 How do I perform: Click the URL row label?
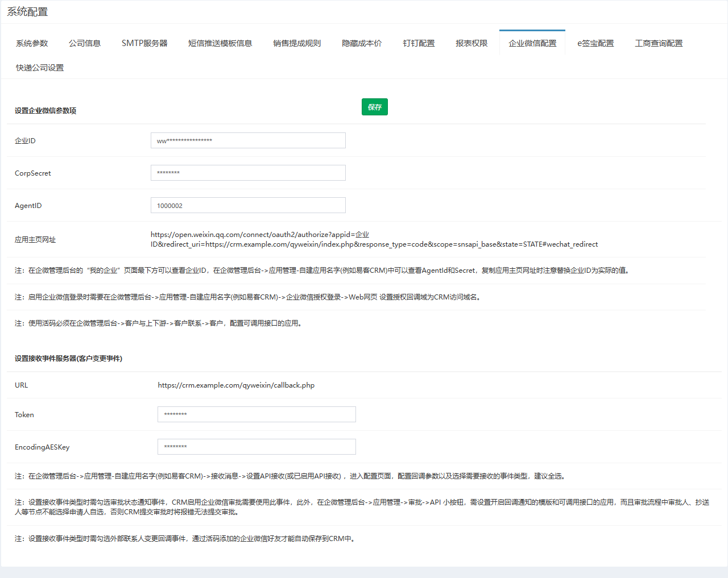pos(21,385)
